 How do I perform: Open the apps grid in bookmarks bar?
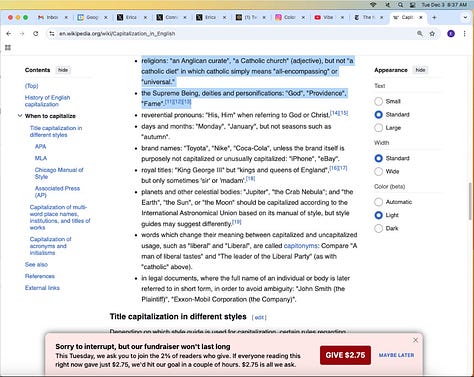(8, 48)
